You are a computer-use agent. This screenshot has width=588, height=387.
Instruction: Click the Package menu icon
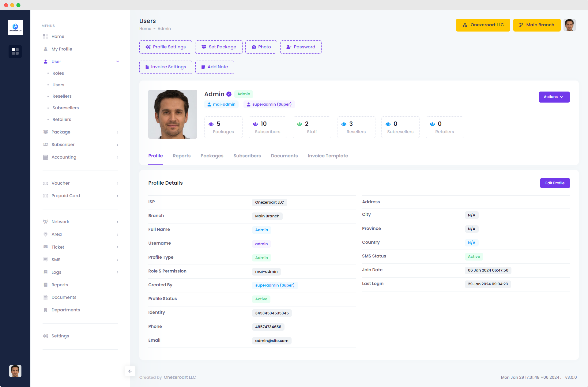(x=45, y=132)
